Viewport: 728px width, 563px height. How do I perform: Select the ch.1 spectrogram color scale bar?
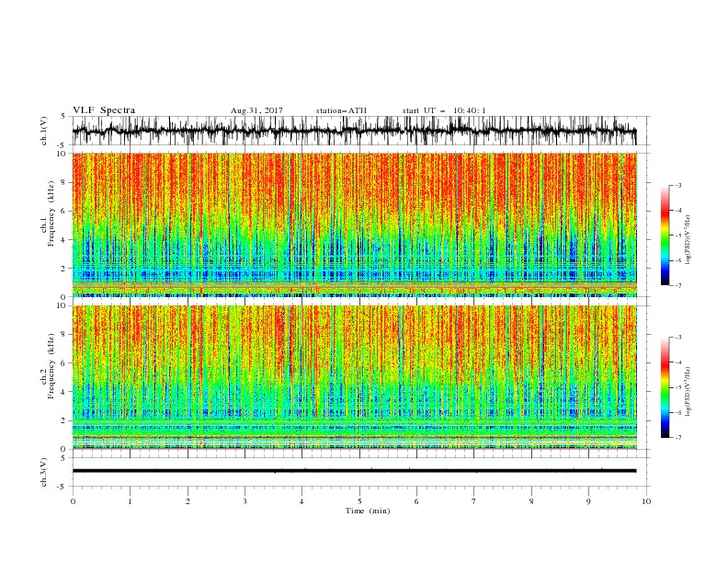click(665, 236)
